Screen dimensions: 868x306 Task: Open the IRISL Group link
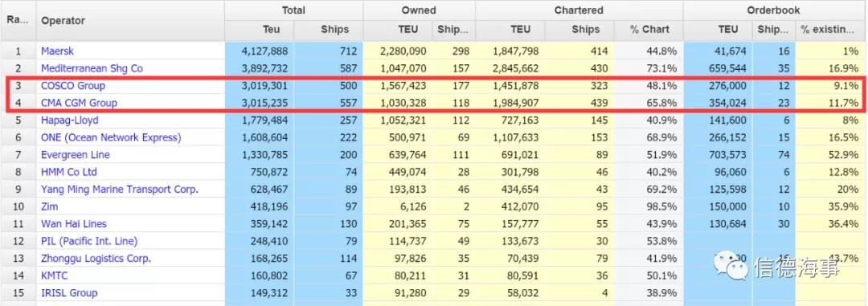pos(69,292)
